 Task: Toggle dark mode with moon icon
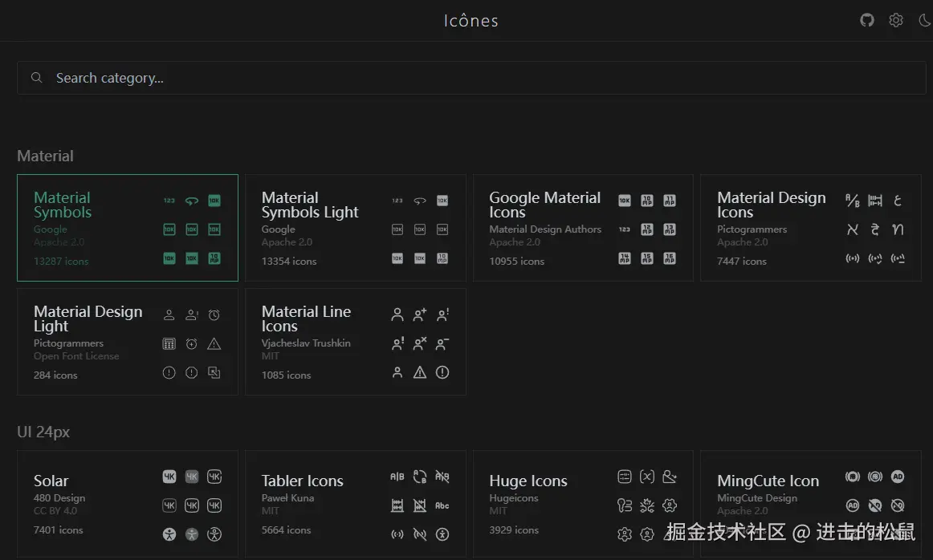click(x=925, y=20)
